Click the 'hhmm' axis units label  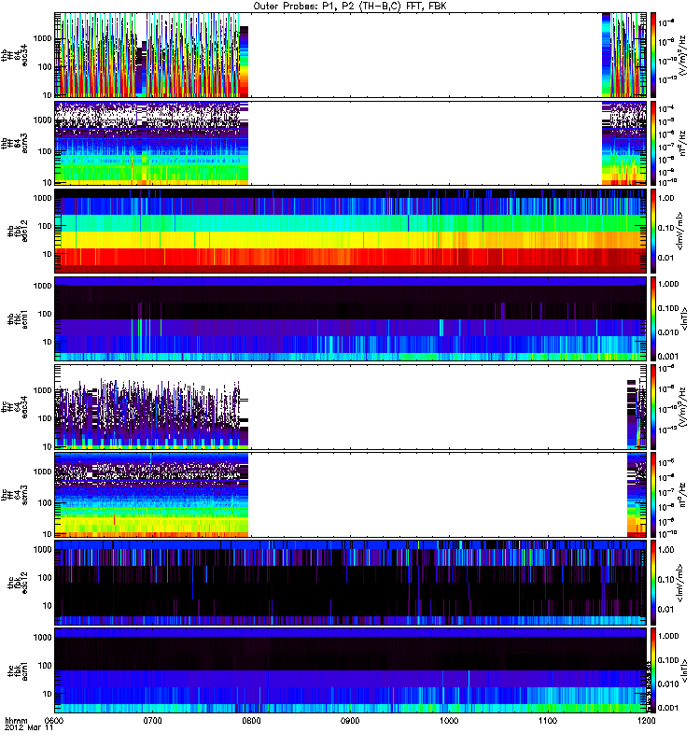[x=16, y=721]
